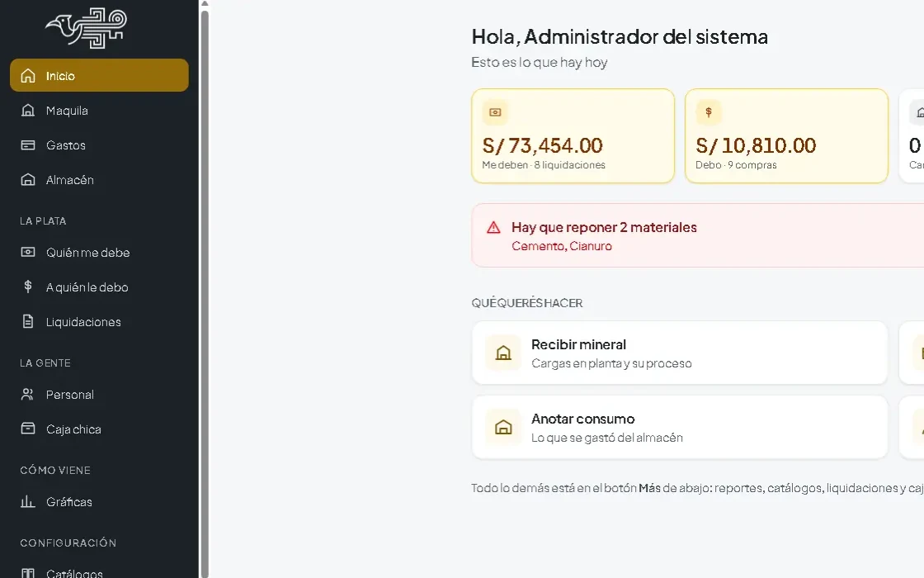Click the LA GENTE section heading
The image size is (924, 578).
point(45,363)
